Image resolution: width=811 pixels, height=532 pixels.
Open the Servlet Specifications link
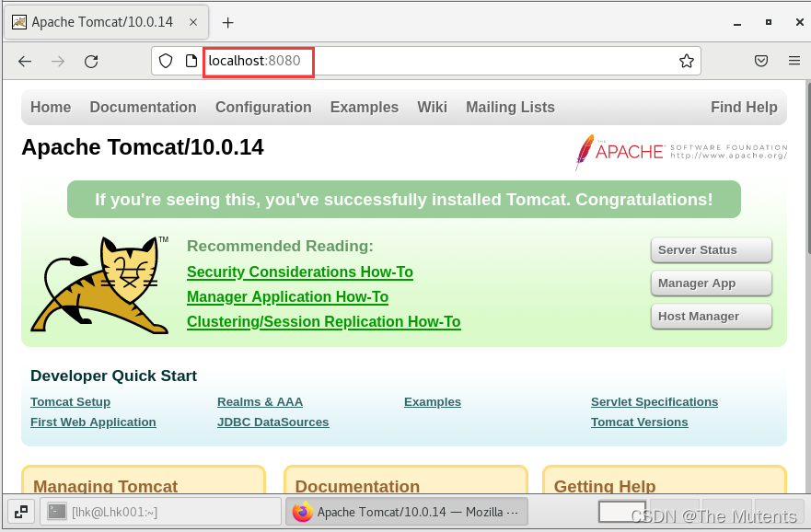655,401
